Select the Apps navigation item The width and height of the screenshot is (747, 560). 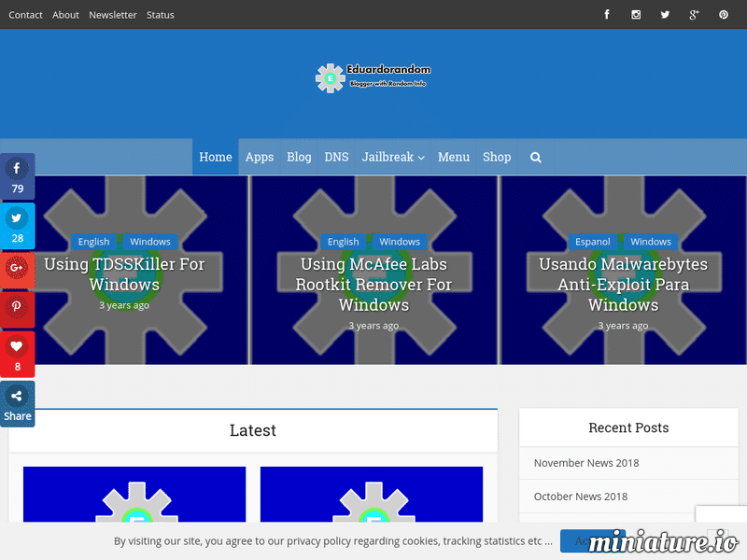click(260, 157)
